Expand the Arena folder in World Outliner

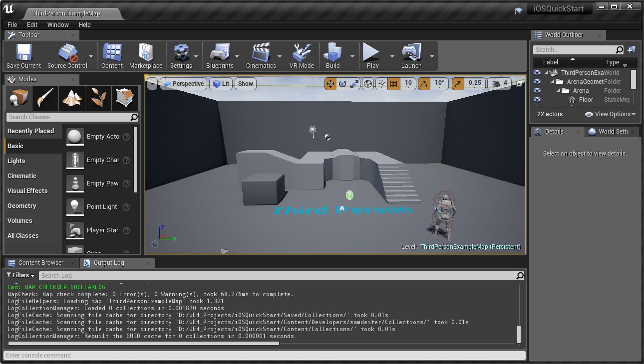tap(559, 90)
